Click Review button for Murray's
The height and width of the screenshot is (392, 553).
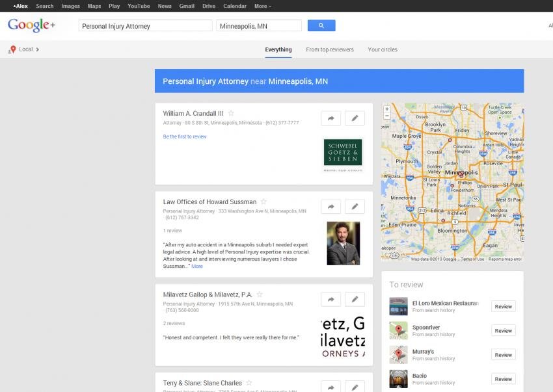pos(504,355)
